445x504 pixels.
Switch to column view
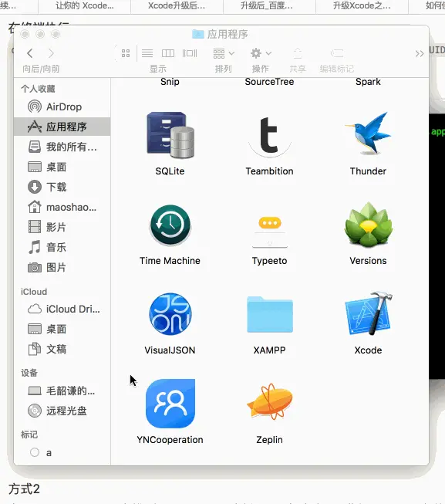tap(168, 53)
